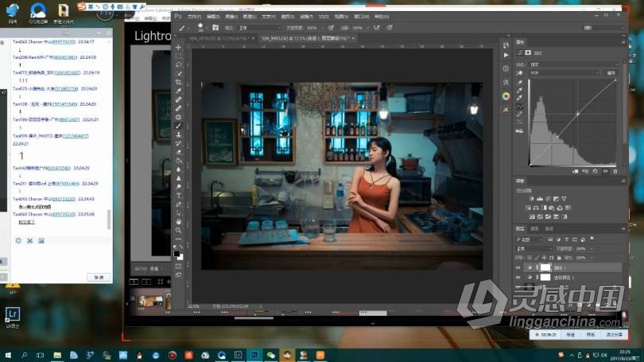Screen dimensions: 644x362
Task: Toggle lock transparent pixels in Layers panel
Action: (x=530, y=258)
